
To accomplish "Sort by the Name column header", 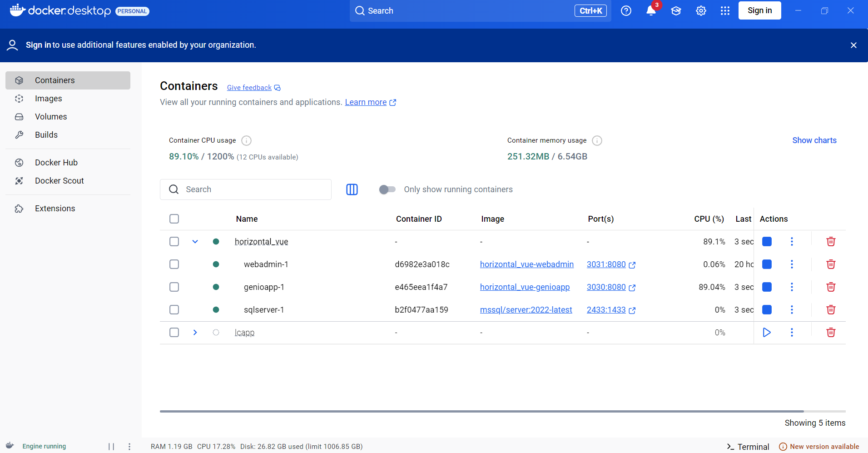I will [x=247, y=219].
